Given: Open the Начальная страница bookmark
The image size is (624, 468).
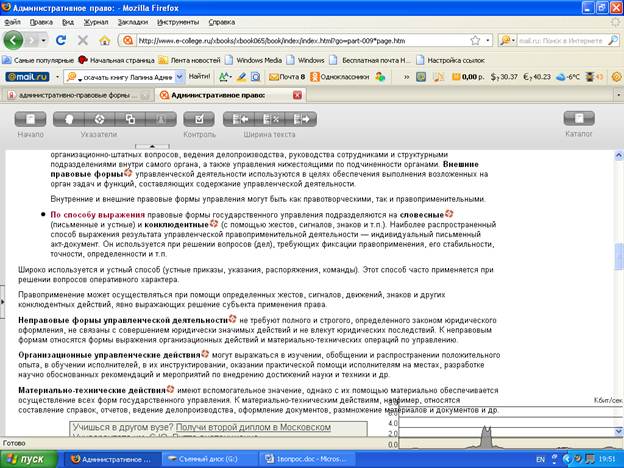Looking at the screenshot, I should [x=116, y=60].
